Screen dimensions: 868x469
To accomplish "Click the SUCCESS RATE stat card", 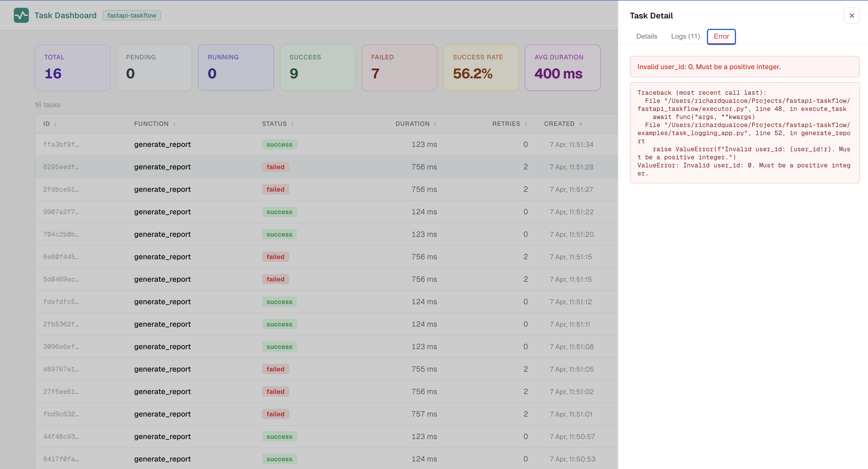I will coord(480,67).
